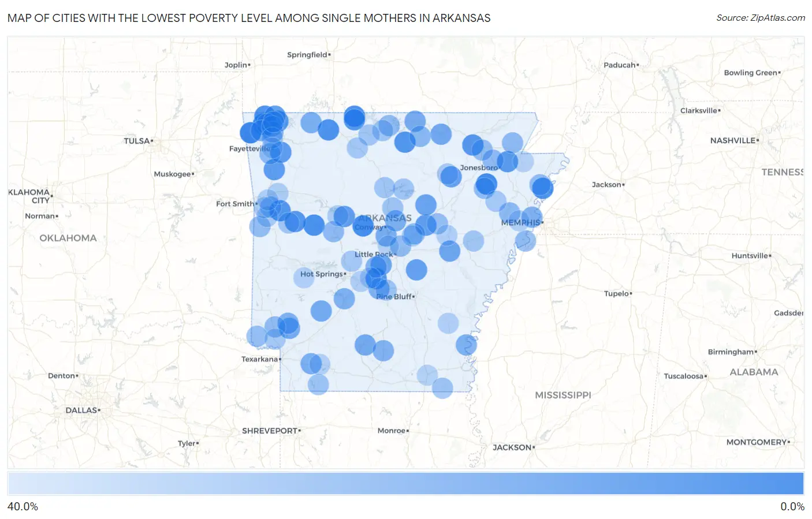Click the Conway city label
The height and width of the screenshot is (519, 812).
[x=369, y=227]
